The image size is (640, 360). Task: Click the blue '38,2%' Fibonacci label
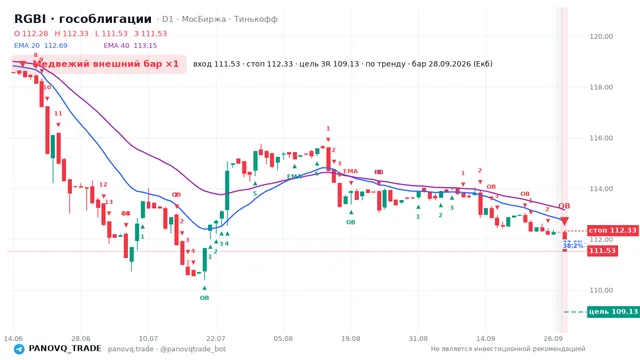[x=573, y=246]
